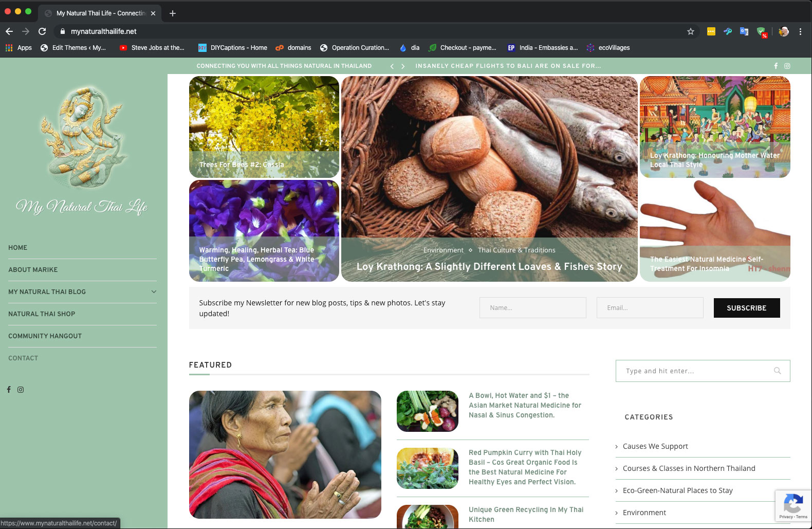Open Instagram icon in the sidebar
The width and height of the screenshot is (812, 529).
(21, 390)
